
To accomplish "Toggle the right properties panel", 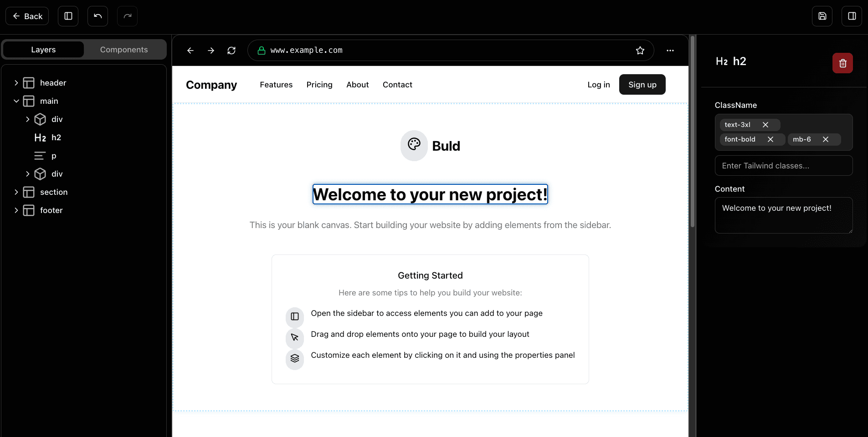I will pyautogui.click(x=852, y=16).
